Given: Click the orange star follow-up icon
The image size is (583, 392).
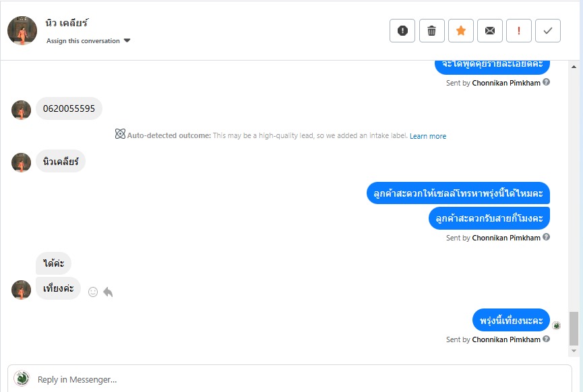Looking at the screenshot, I should click(461, 30).
